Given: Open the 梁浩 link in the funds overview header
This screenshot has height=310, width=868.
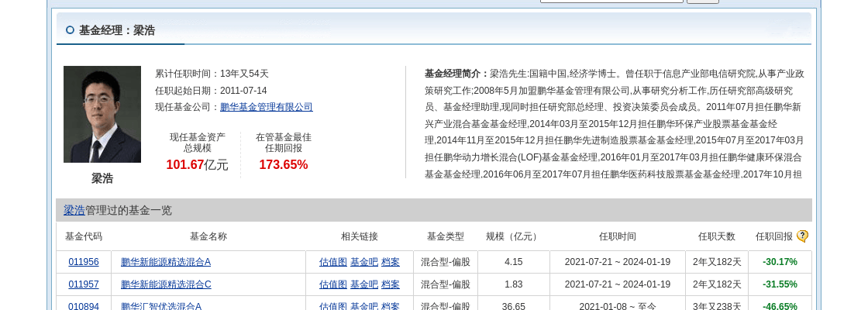Looking at the screenshot, I should (x=74, y=210).
